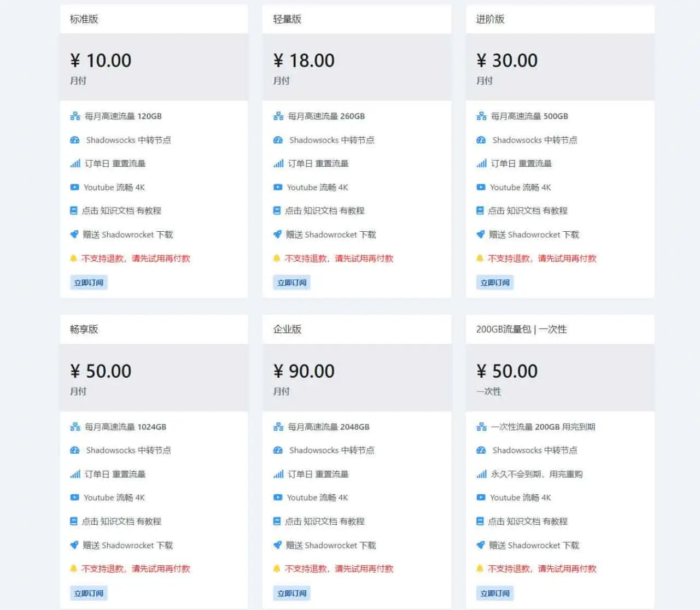Click the ¥ 18.00 price header
Viewport: 700px width, 610px height.
304,61
